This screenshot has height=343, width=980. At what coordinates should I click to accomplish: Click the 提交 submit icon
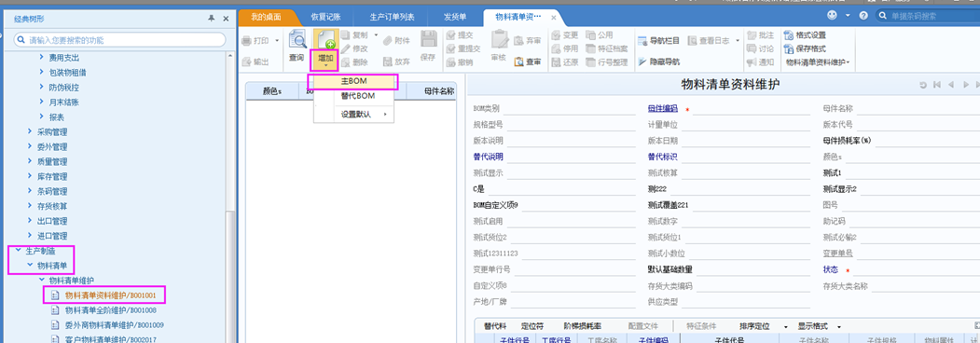(450, 35)
